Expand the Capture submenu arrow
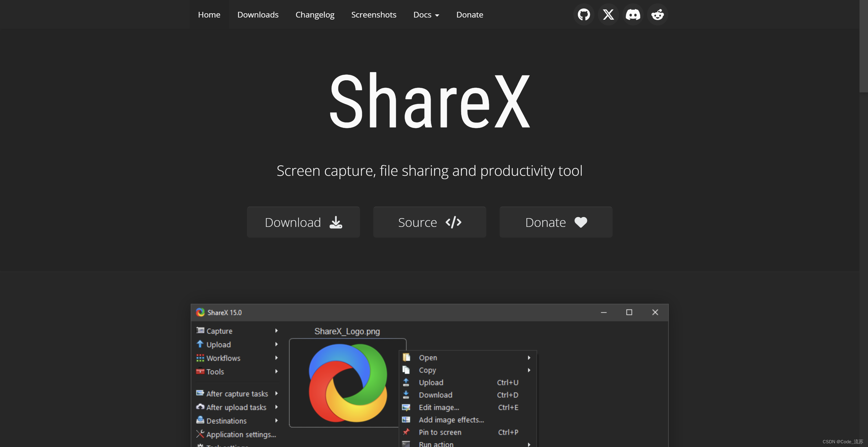 point(276,331)
